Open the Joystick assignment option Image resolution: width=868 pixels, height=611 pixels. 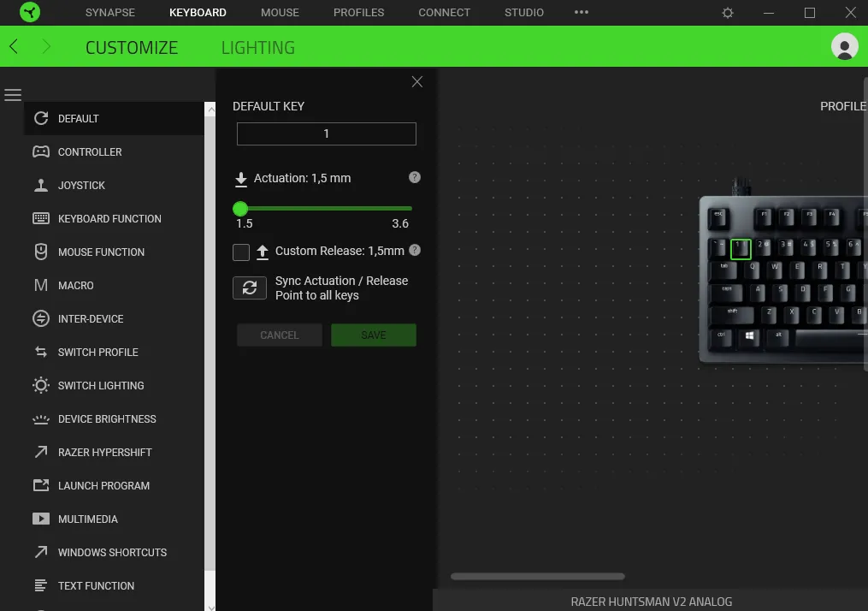(x=40, y=185)
